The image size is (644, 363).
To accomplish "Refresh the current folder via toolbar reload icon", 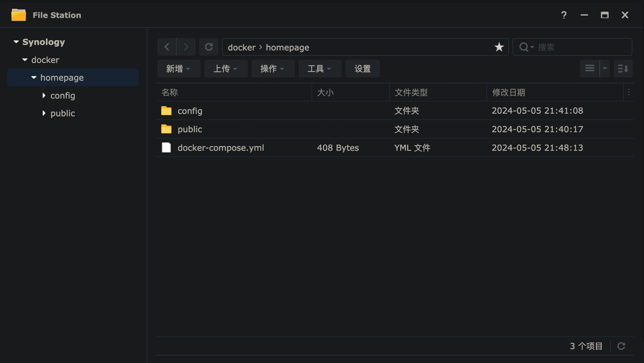I will point(209,47).
